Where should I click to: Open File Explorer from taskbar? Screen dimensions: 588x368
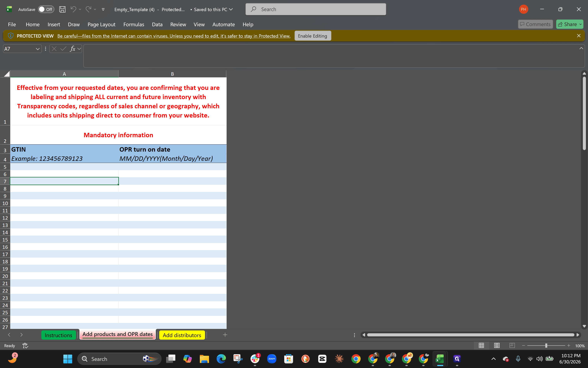204,359
